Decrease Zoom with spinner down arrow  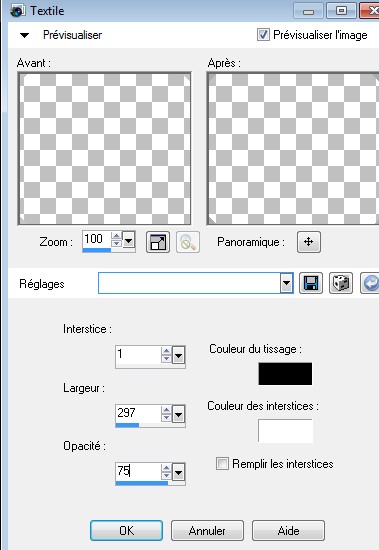pos(116,244)
